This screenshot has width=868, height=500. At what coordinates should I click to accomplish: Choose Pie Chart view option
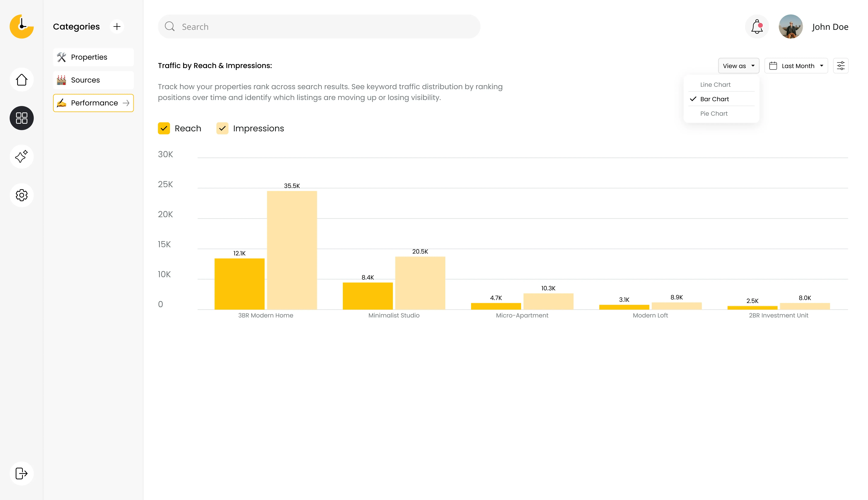714,113
